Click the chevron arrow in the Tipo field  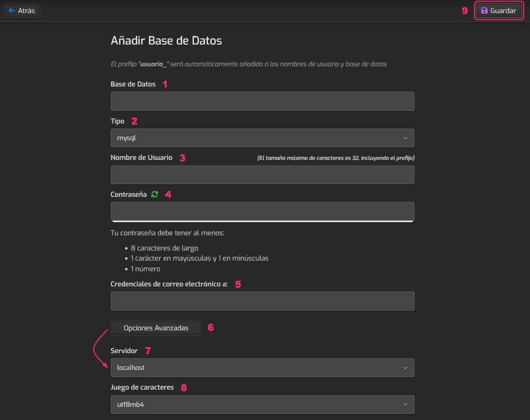[x=405, y=138]
